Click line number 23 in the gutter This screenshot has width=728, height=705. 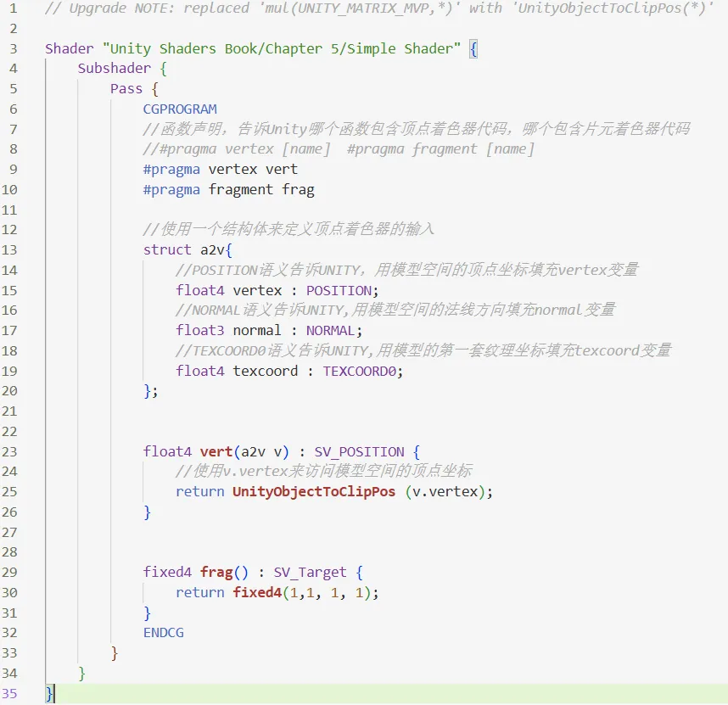(x=10, y=451)
